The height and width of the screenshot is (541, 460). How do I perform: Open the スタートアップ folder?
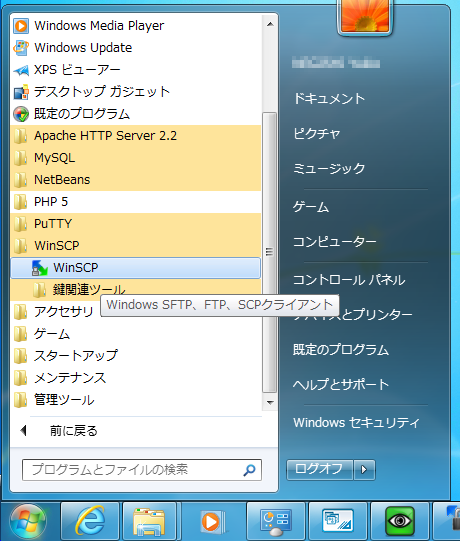136,356
